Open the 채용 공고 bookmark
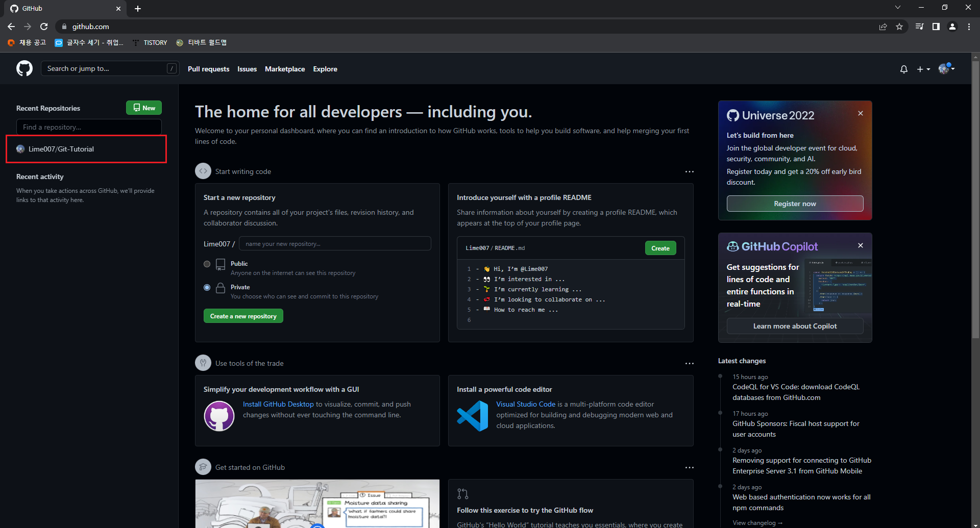The image size is (980, 528). click(x=27, y=42)
